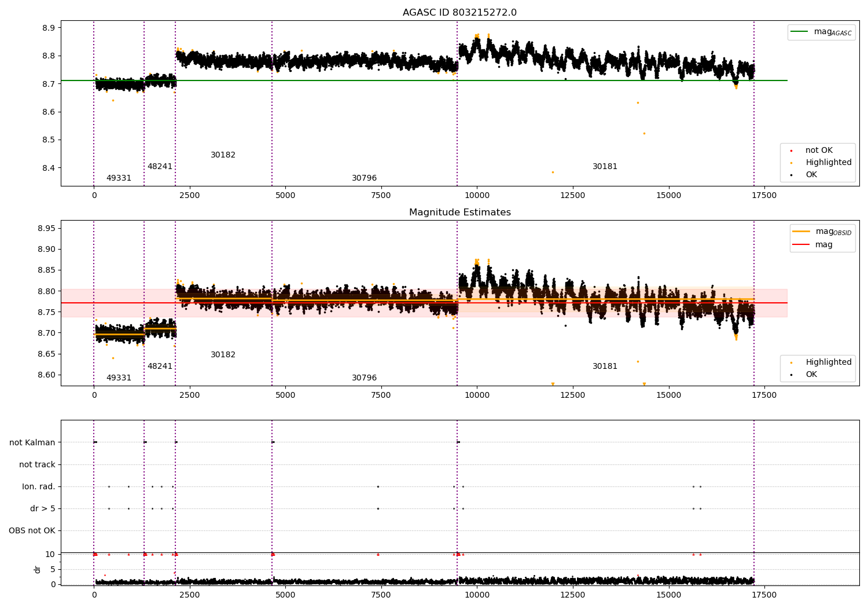Click x-axis tick 15000 in the dr plot
The height and width of the screenshot is (608, 868).
click(x=668, y=595)
